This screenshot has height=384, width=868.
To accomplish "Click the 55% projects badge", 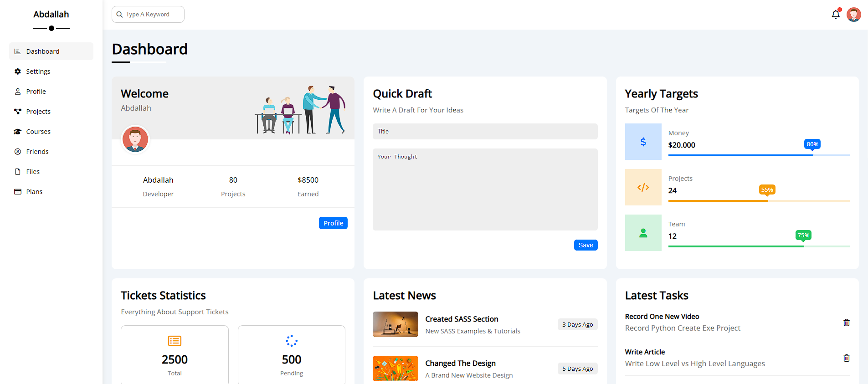I will coord(767,190).
